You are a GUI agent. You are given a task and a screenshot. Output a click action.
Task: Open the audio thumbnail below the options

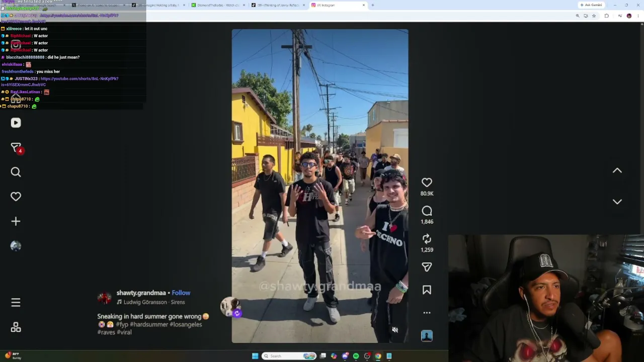[x=427, y=335]
